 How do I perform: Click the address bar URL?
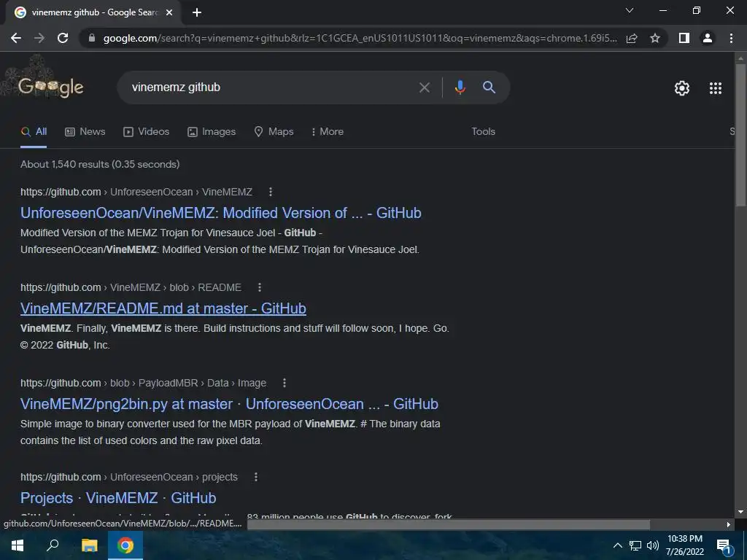tap(360, 38)
